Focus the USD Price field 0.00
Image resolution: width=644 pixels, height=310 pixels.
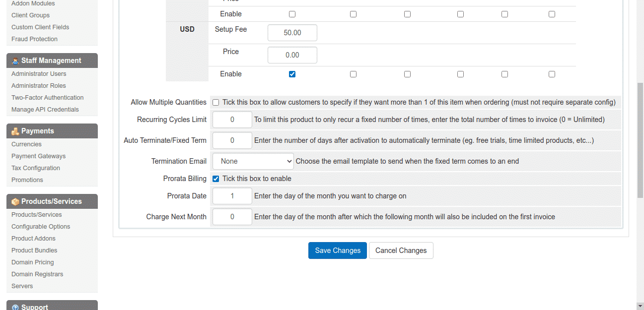(x=292, y=55)
